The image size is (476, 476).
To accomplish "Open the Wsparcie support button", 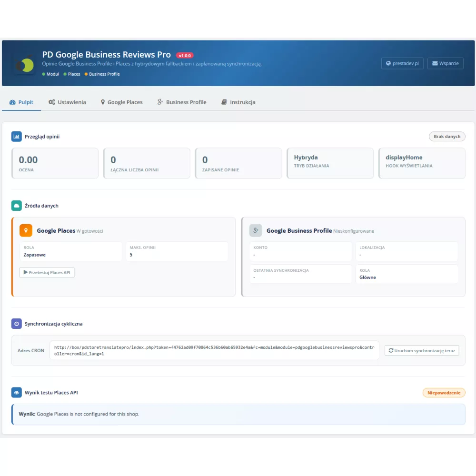I will click(x=445, y=63).
